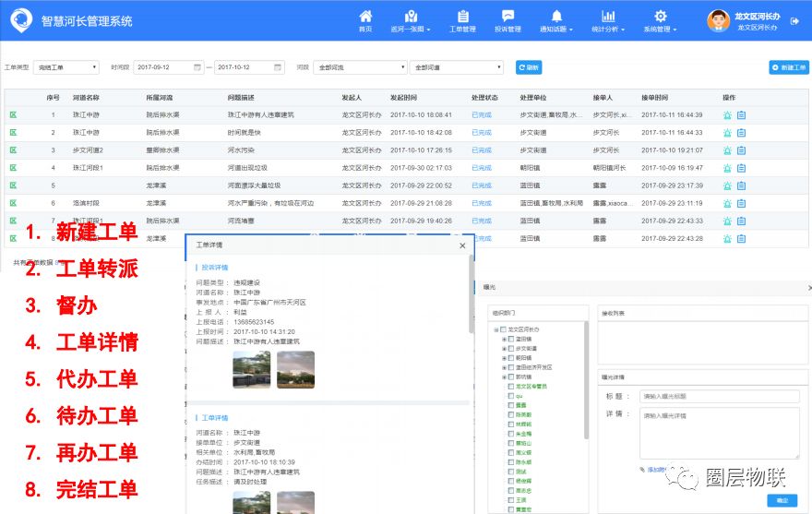Close the 工单详情 dialog

(462, 245)
